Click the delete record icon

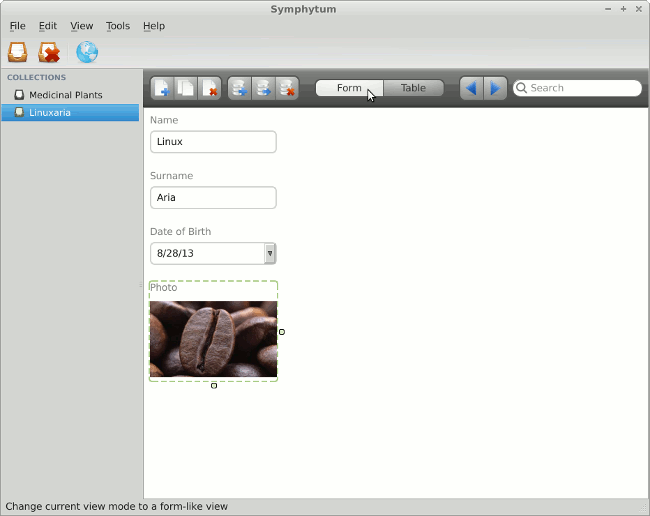[x=209, y=88]
